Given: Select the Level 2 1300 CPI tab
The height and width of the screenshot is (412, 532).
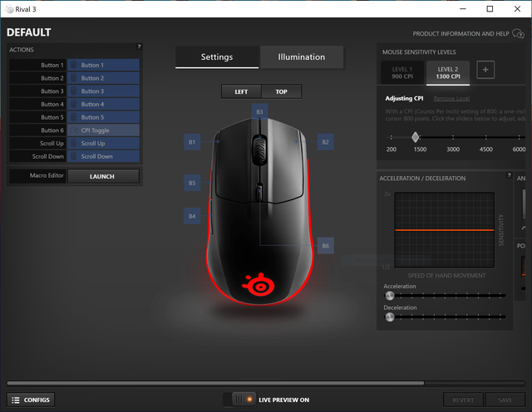Looking at the screenshot, I should click(x=448, y=72).
